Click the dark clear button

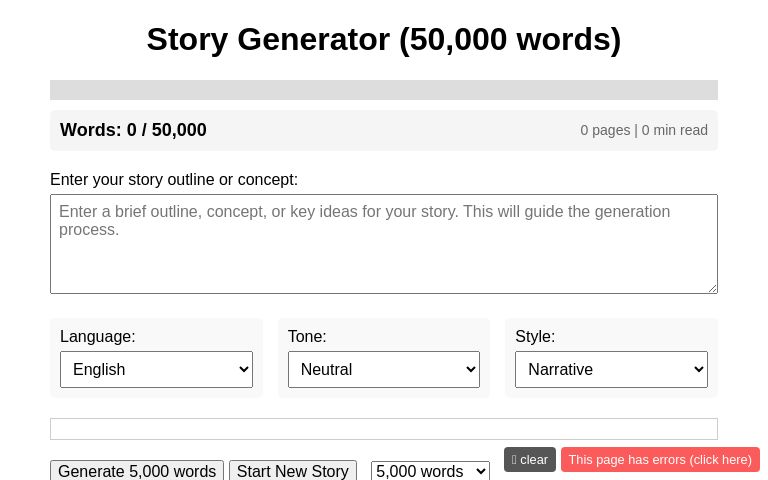[x=530, y=460]
